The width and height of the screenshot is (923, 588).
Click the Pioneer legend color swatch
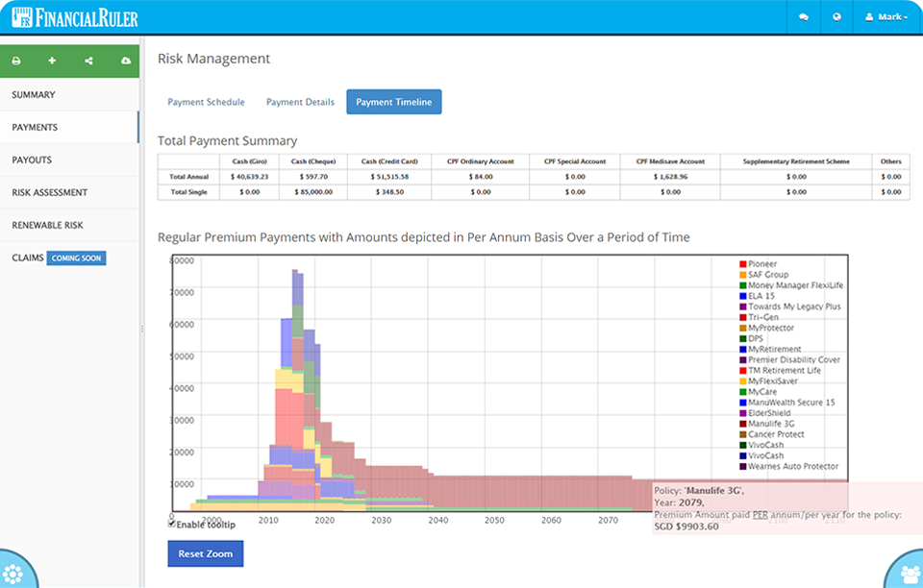point(743,264)
